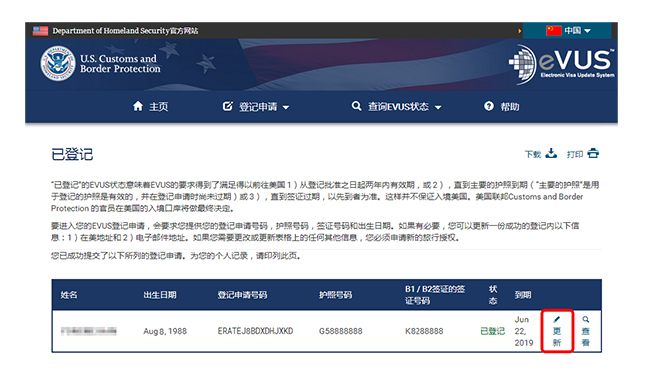Click birth date Aug 8, 1988
Screen dimensions: 650x379
[165, 331]
